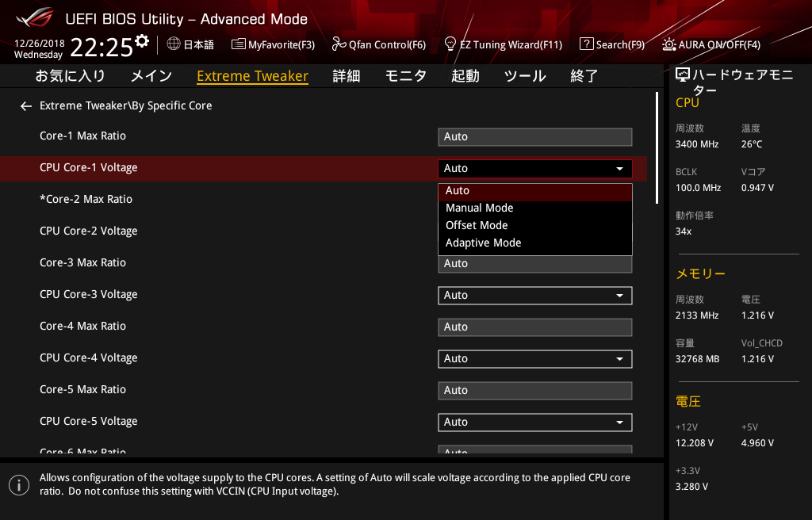The height and width of the screenshot is (520, 812).
Task: Click CPU temperature 26°C value
Action: click(x=752, y=144)
